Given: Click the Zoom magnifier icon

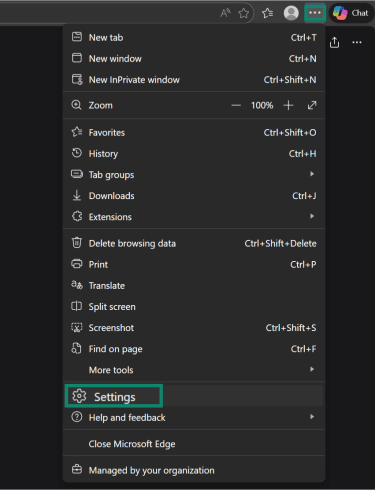Looking at the screenshot, I should (x=76, y=105).
